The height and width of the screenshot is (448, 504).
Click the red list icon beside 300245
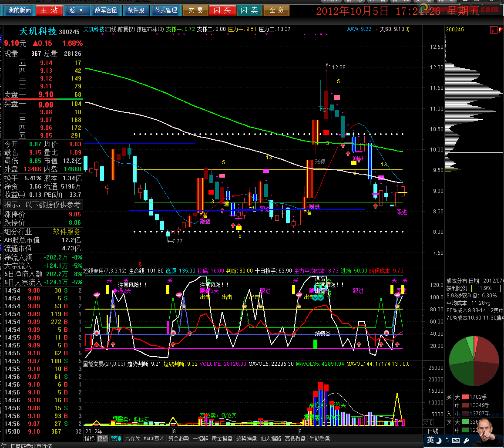click(x=494, y=30)
